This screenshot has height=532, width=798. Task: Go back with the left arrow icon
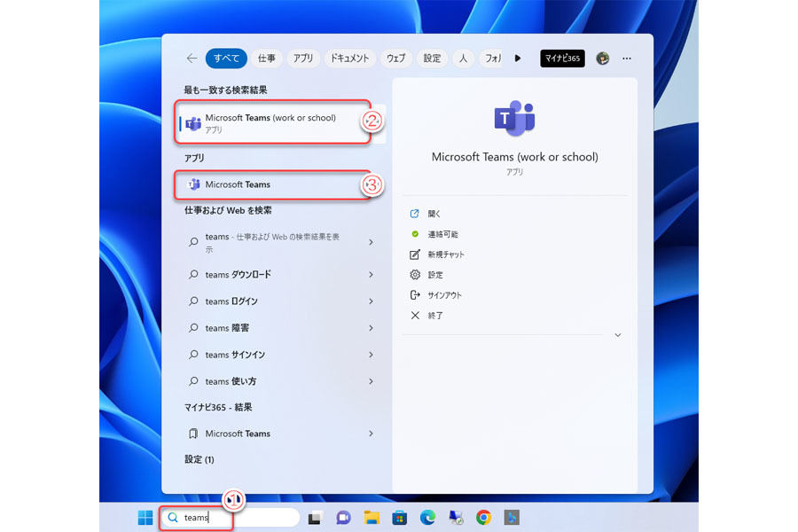click(x=192, y=59)
